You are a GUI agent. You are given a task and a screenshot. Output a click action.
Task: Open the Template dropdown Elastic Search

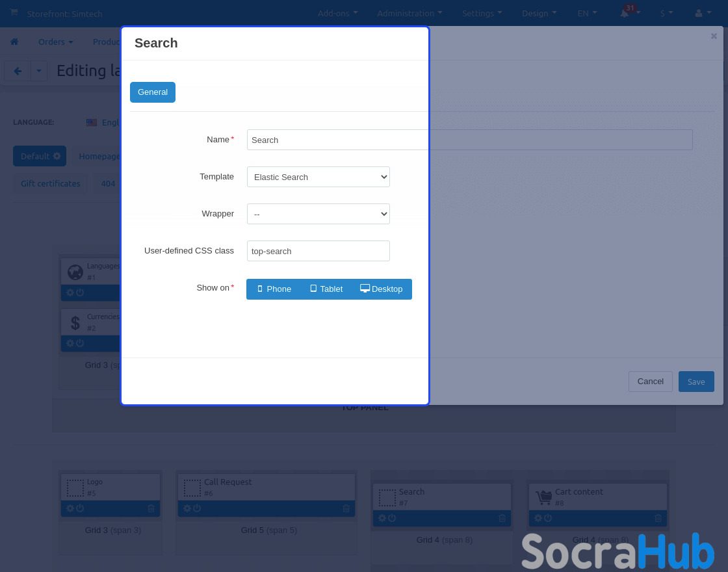coord(318,177)
